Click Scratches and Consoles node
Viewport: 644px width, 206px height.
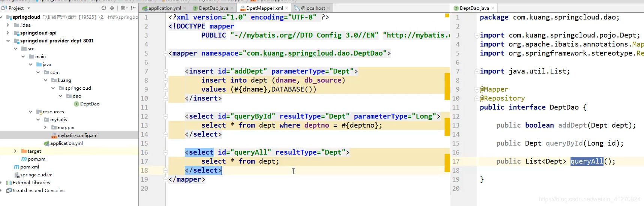(x=39, y=191)
